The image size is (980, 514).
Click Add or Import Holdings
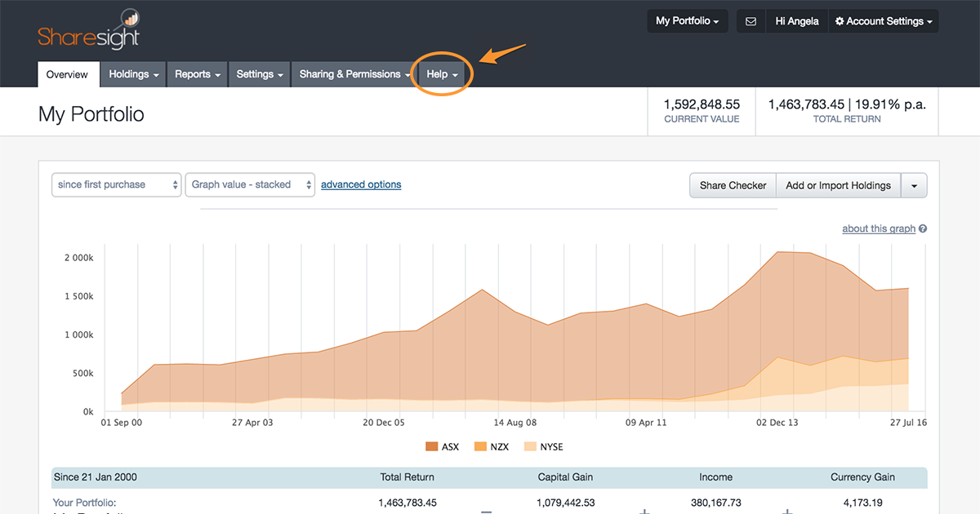tap(838, 185)
